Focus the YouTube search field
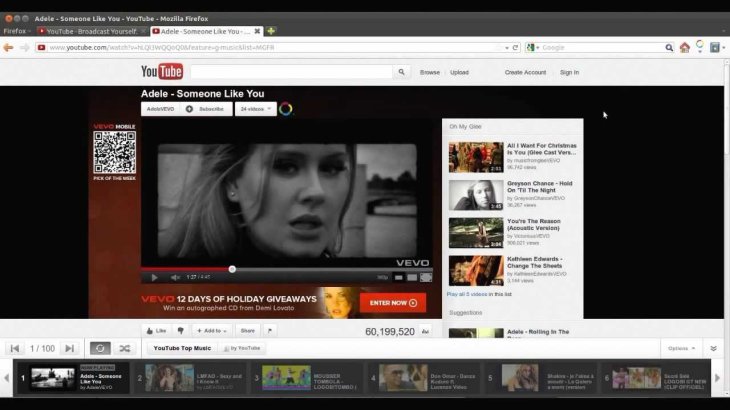 pyautogui.click(x=291, y=72)
